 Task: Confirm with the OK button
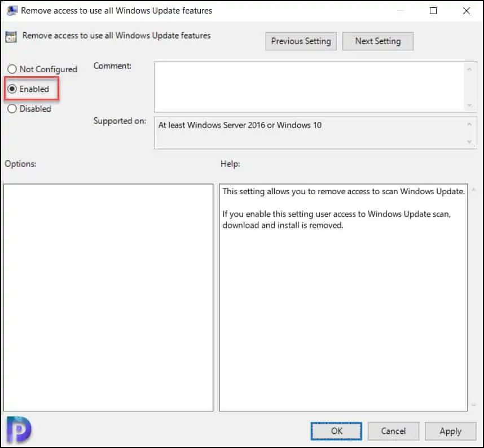coord(336,431)
